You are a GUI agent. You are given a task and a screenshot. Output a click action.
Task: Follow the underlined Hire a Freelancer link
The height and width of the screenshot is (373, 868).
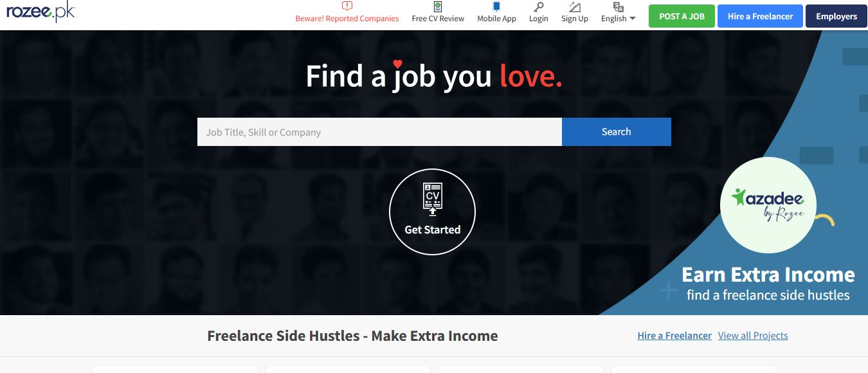point(674,336)
